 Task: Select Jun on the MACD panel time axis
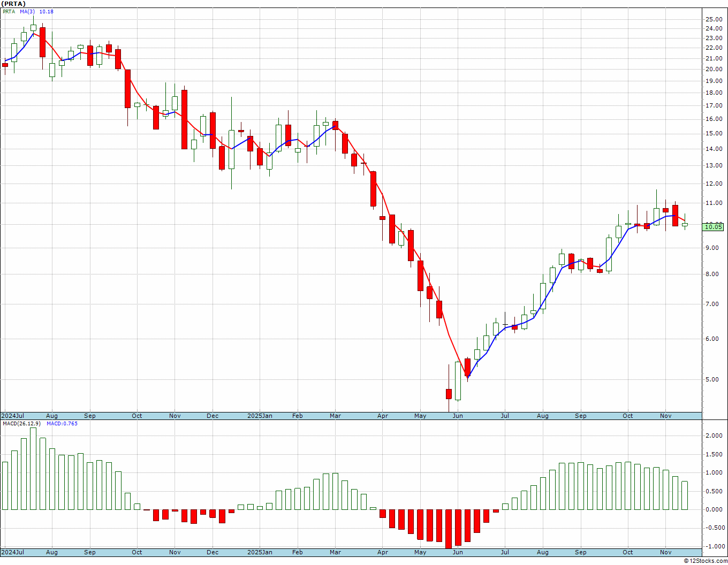[x=458, y=552]
